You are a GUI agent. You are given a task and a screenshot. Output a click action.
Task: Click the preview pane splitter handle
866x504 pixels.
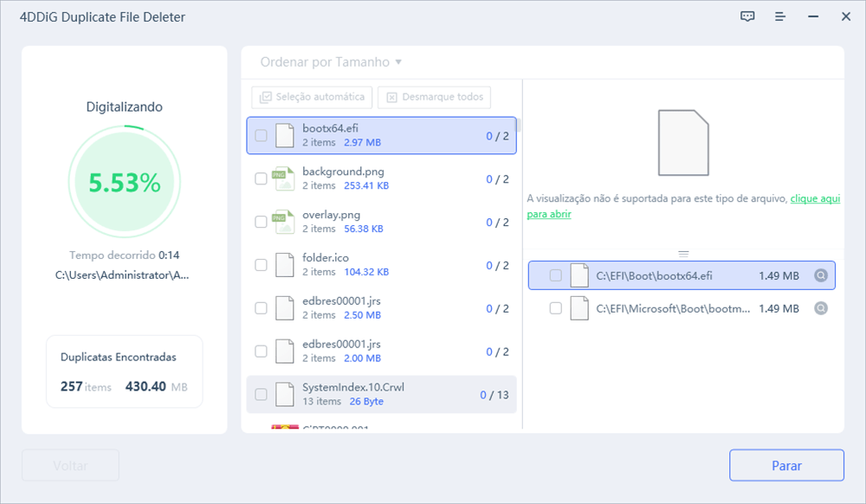(x=683, y=254)
